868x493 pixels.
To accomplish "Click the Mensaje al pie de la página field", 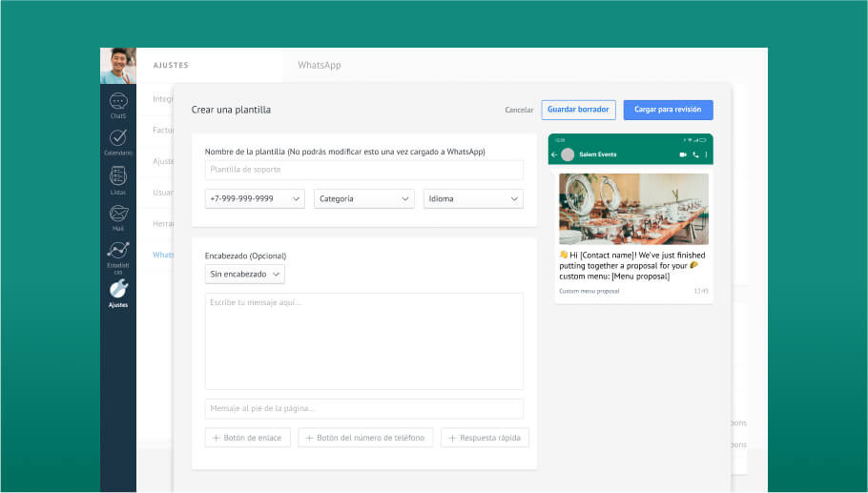I will click(x=363, y=409).
